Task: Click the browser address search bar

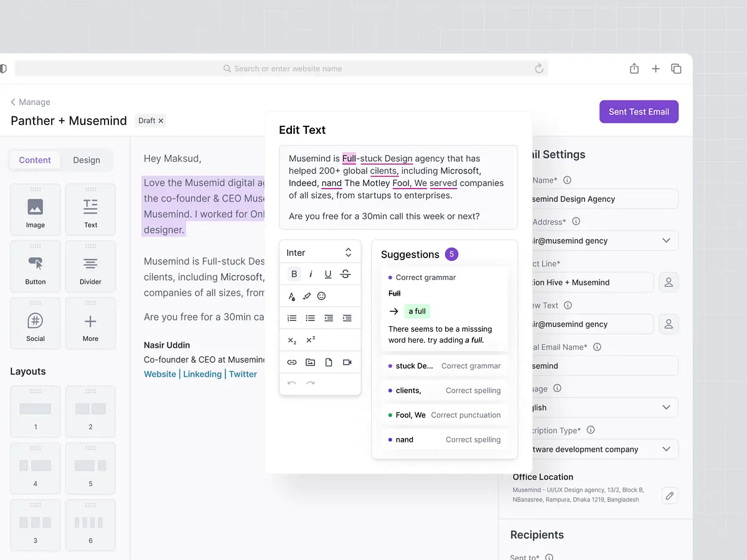Action: [281, 68]
